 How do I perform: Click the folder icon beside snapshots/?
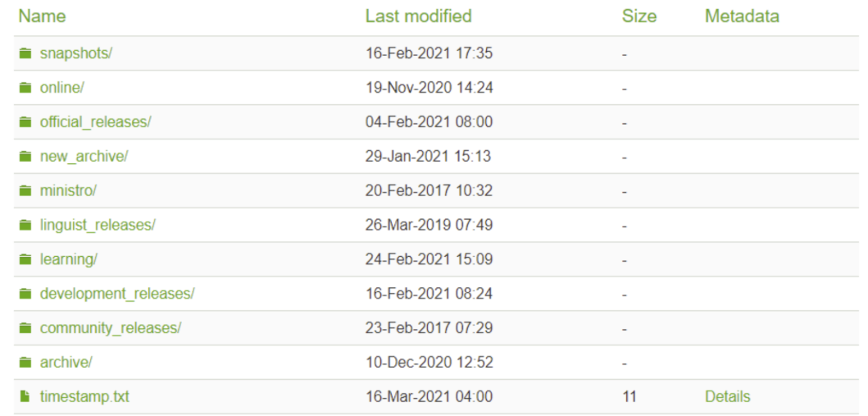point(25,53)
